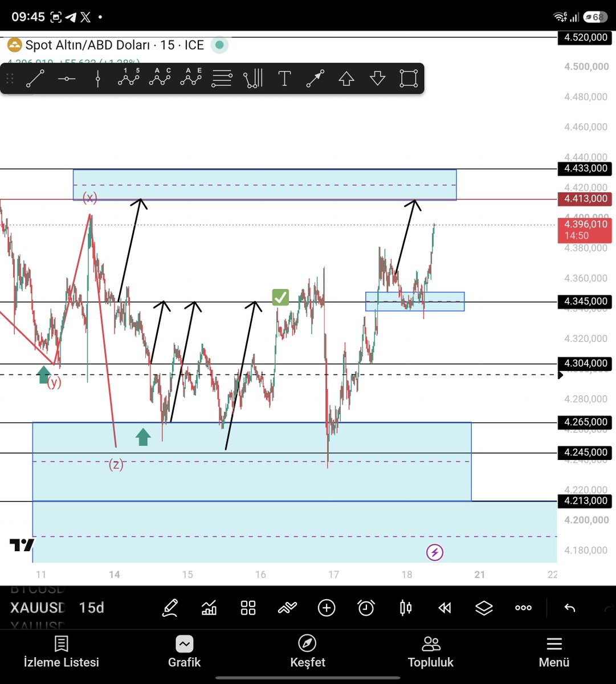Undo the last chart action
The width and height of the screenshot is (616, 684).
(569, 608)
